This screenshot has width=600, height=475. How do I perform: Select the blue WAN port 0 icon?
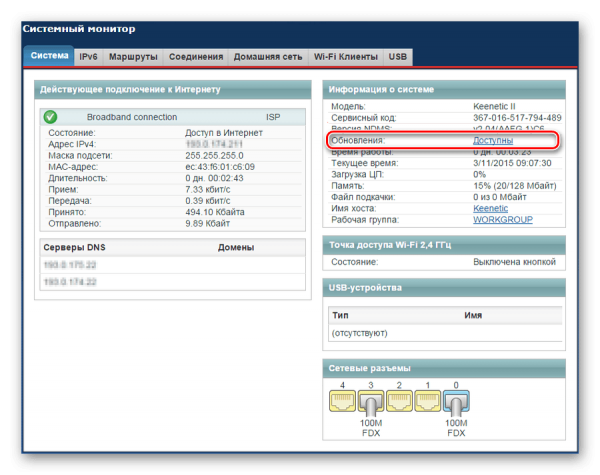[x=456, y=403]
